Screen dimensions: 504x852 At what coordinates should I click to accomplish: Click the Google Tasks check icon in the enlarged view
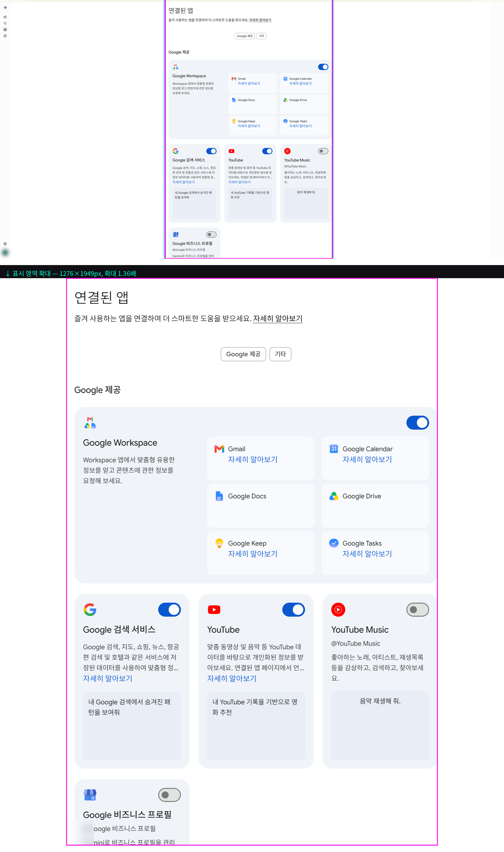[334, 543]
